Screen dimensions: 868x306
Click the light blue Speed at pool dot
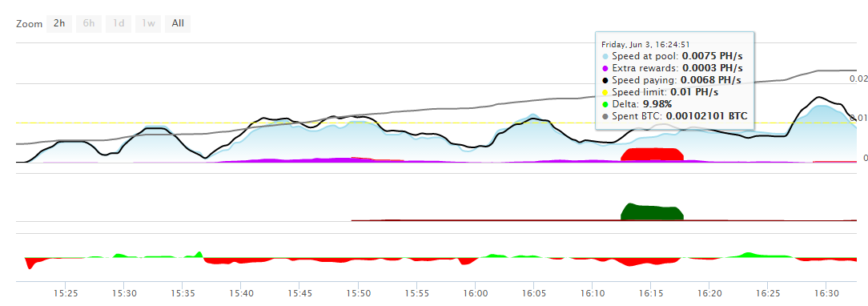point(605,56)
